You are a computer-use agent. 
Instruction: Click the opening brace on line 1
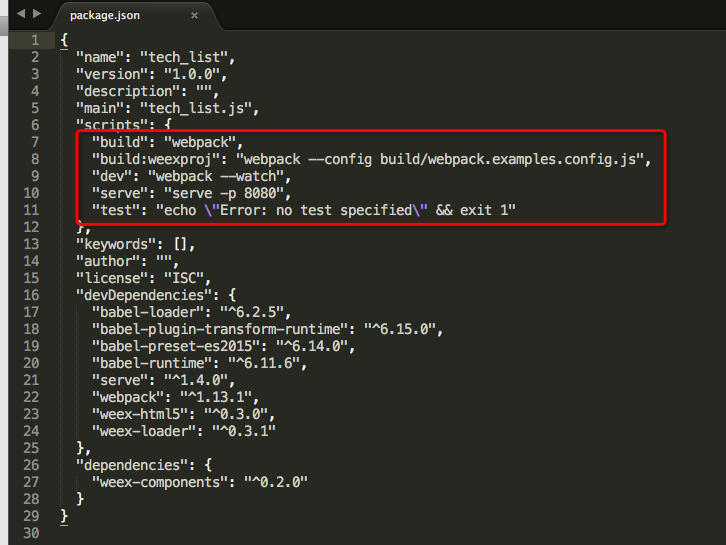[x=64, y=40]
